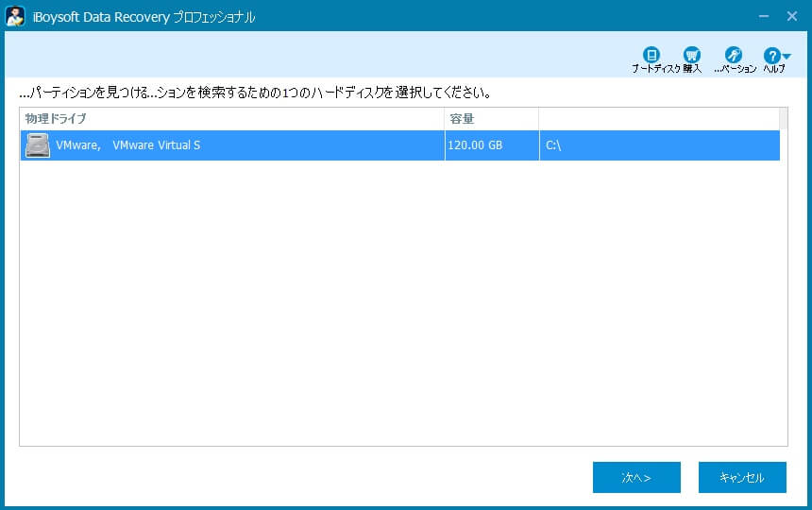This screenshot has height=510, width=812.
Task: Minimize the iBoysoft window
Action: 764,16
